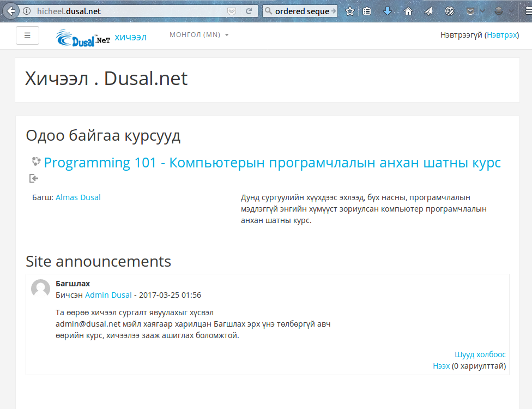This screenshot has height=409, width=532.
Task: Submit search with the arrow button
Action: 334,11
